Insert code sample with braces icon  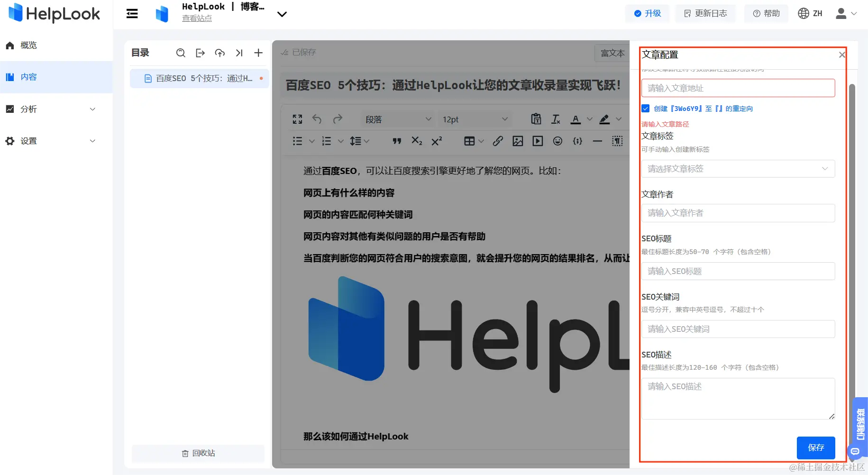[577, 141]
